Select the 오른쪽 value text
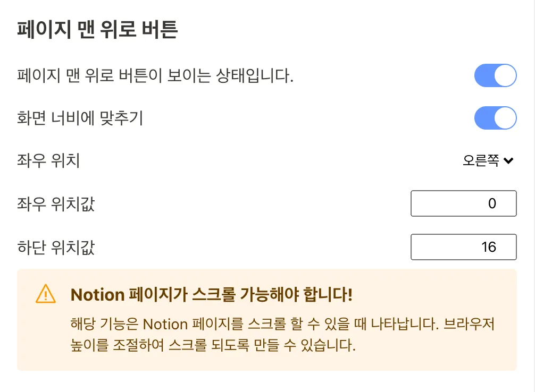 click(480, 161)
